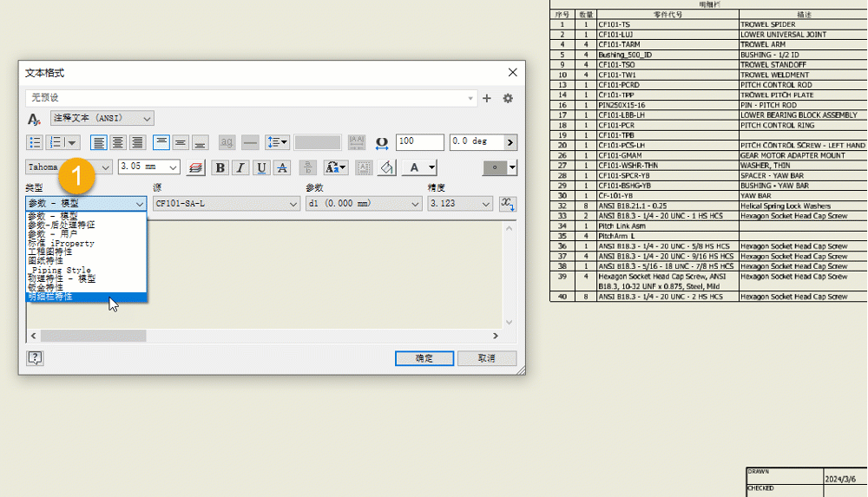Select 参数 - 模型 in type list
This screenshot has height=497, width=868.
click(86, 216)
